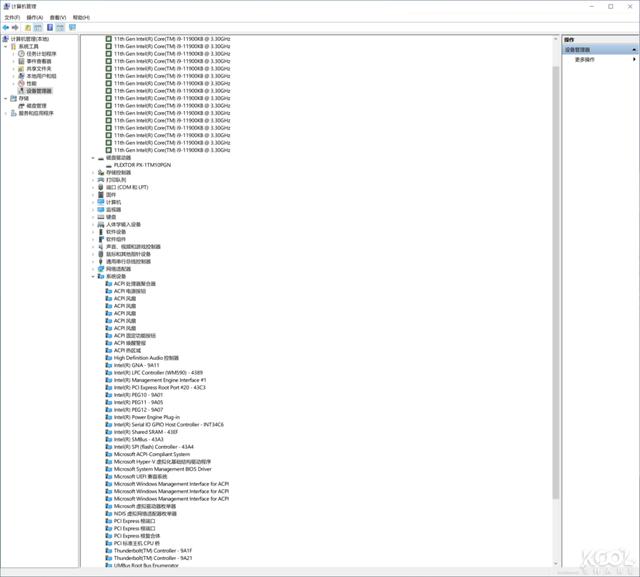The height and width of the screenshot is (577, 640).
Task: Select Intel(R) SMBus - 43A3
Action: click(139, 439)
